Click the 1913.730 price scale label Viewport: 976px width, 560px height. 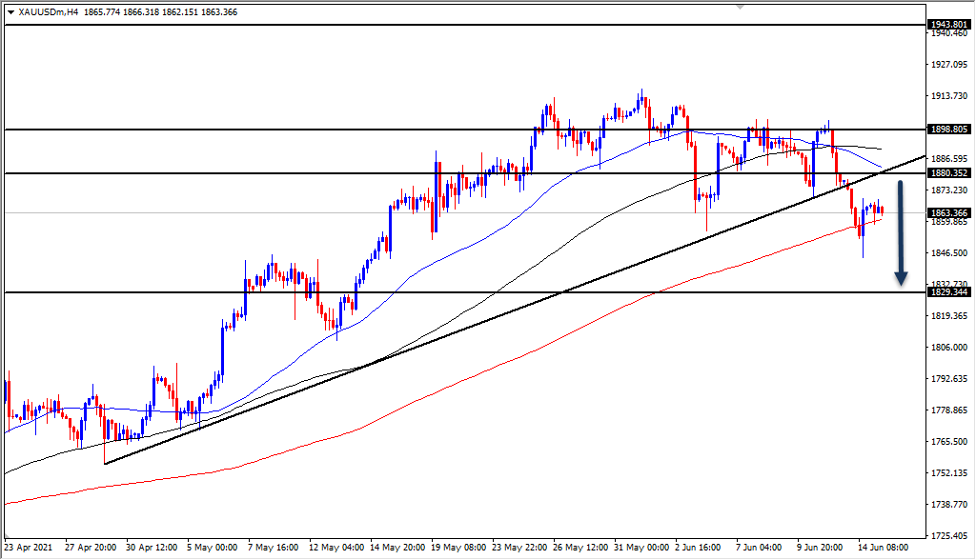tap(949, 96)
